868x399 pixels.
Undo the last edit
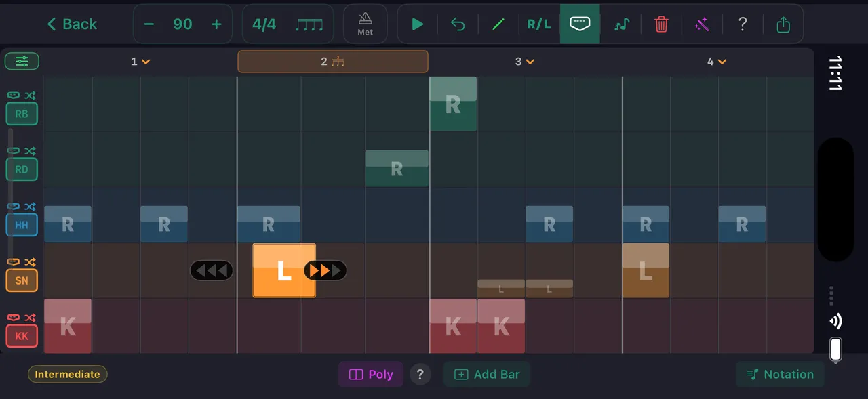(458, 24)
